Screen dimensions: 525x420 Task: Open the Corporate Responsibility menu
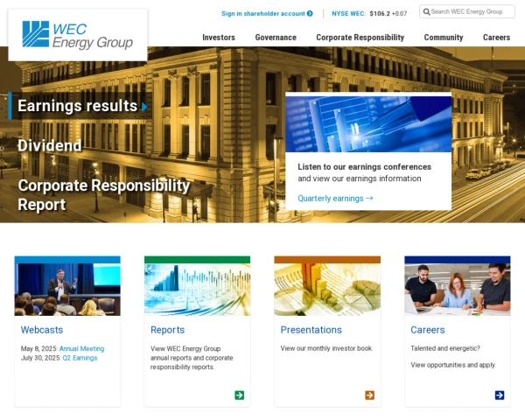(360, 38)
